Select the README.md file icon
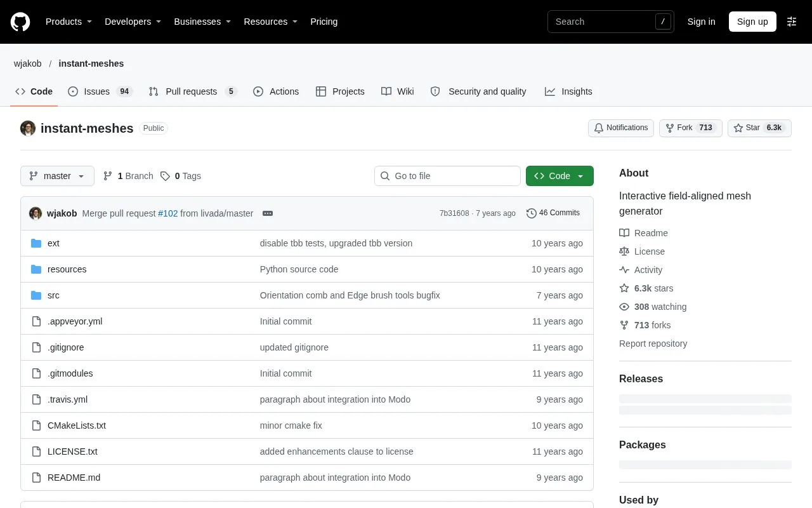 coord(36,478)
